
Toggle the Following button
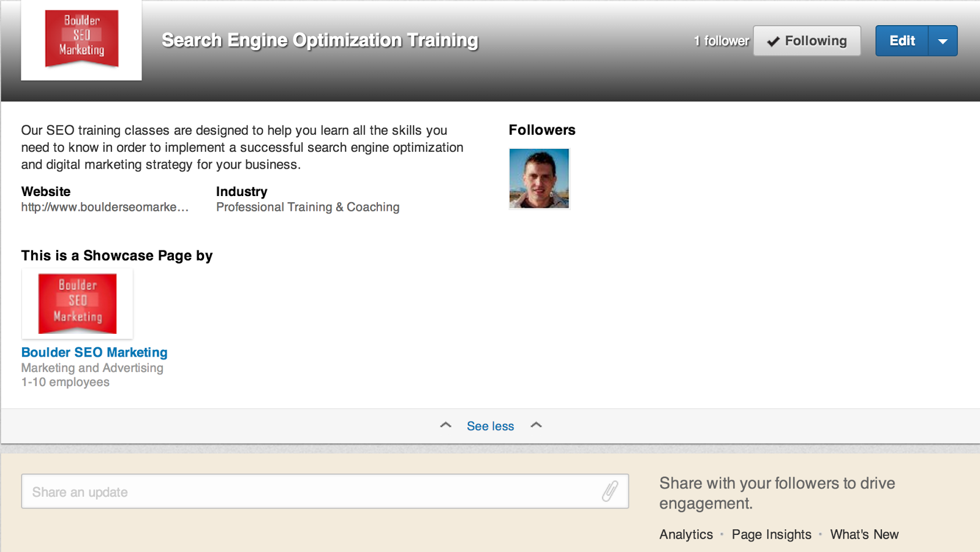807,41
